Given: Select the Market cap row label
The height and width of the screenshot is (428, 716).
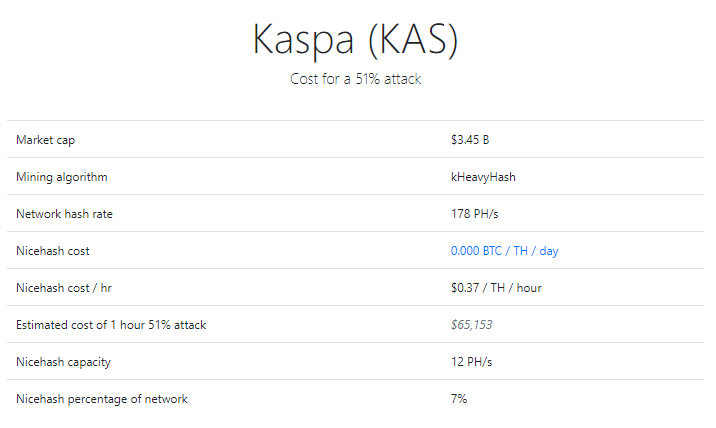Looking at the screenshot, I should (x=46, y=140).
